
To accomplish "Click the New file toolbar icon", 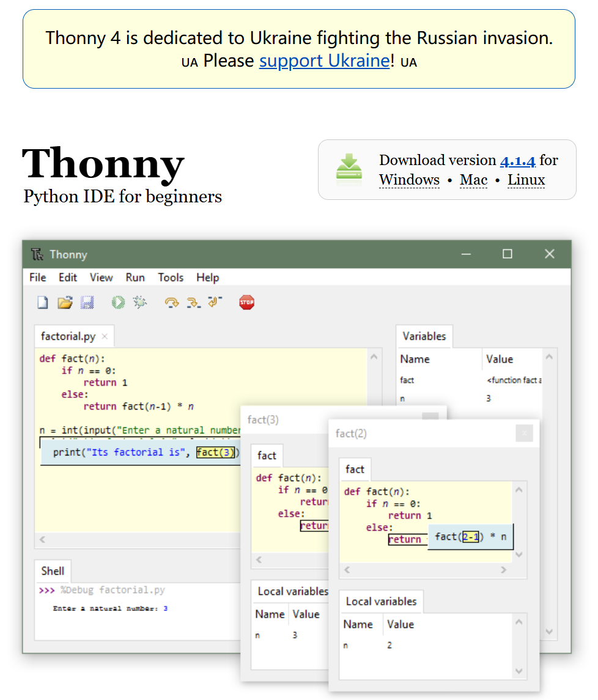I will [x=42, y=303].
